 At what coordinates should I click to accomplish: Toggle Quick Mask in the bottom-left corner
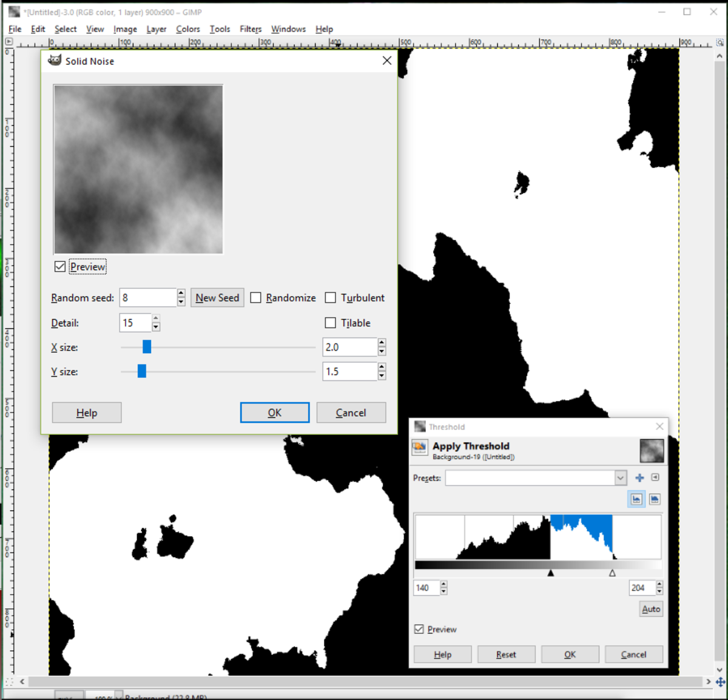click(8, 681)
